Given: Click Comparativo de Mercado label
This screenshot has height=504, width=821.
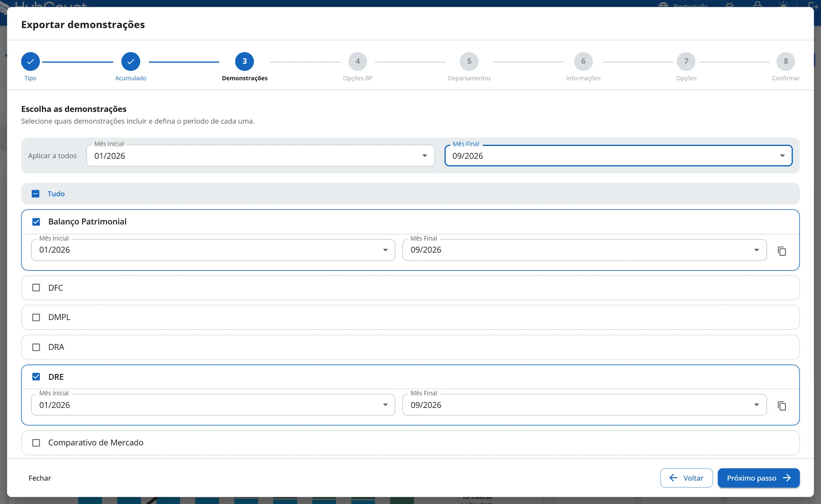Looking at the screenshot, I should tap(96, 442).
